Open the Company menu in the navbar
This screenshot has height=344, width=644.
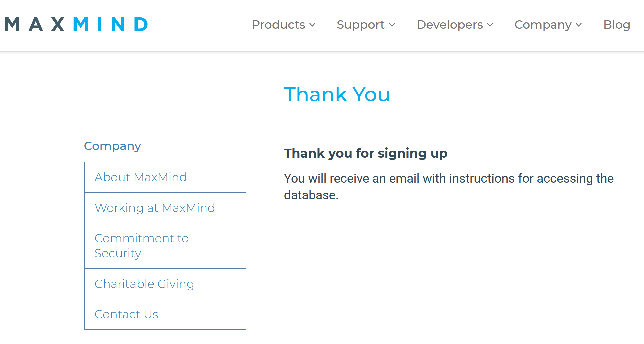pyautogui.click(x=543, y=25)
